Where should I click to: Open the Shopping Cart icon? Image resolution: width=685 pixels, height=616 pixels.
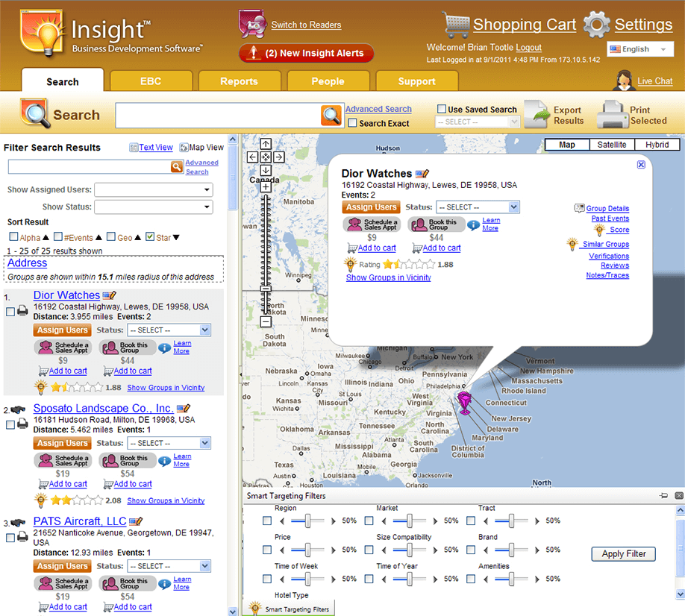tap(456, 25)
